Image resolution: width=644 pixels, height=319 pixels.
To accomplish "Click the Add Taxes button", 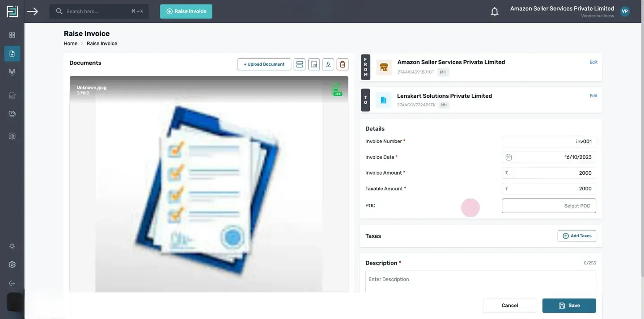I will coord(577,236).
